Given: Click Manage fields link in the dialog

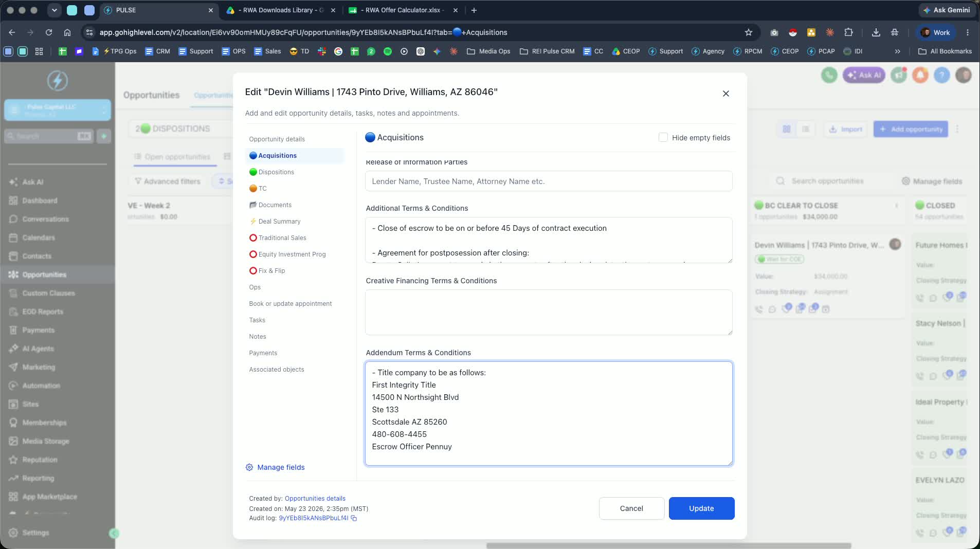Looking at the screenshot, I should click(275, 467).
